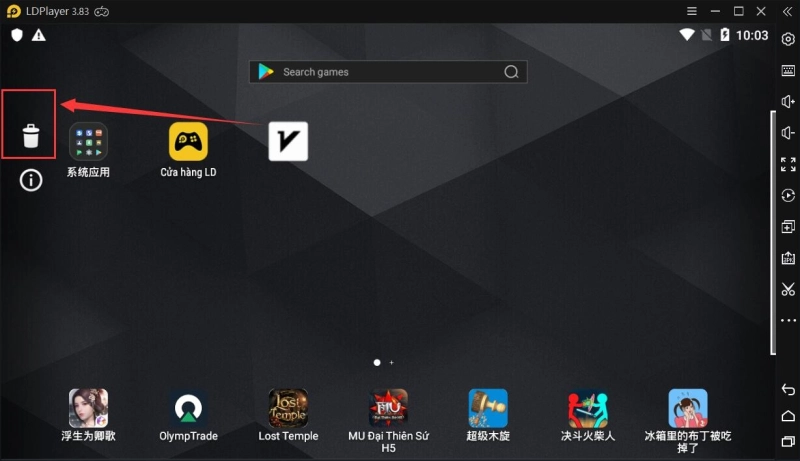Launch the OlympTrade app
This screenshot has width=800, height=461.
tap(188, 408)
